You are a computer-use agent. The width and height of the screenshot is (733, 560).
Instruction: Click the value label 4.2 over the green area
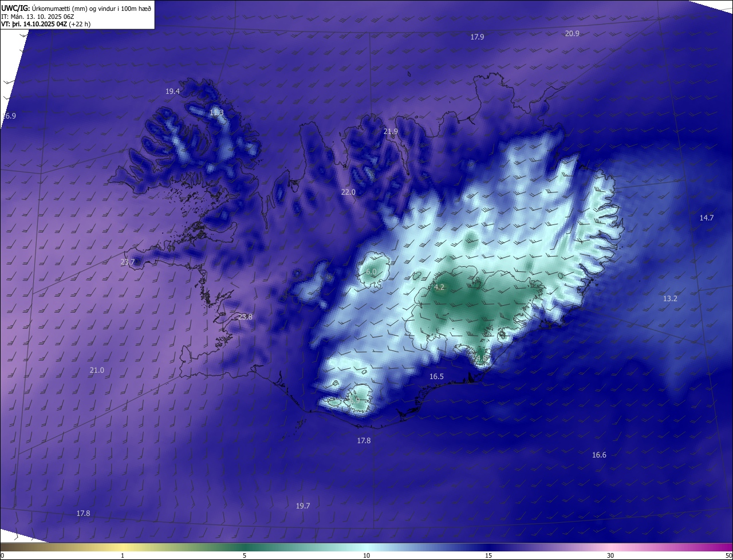[x=439, y=287]
